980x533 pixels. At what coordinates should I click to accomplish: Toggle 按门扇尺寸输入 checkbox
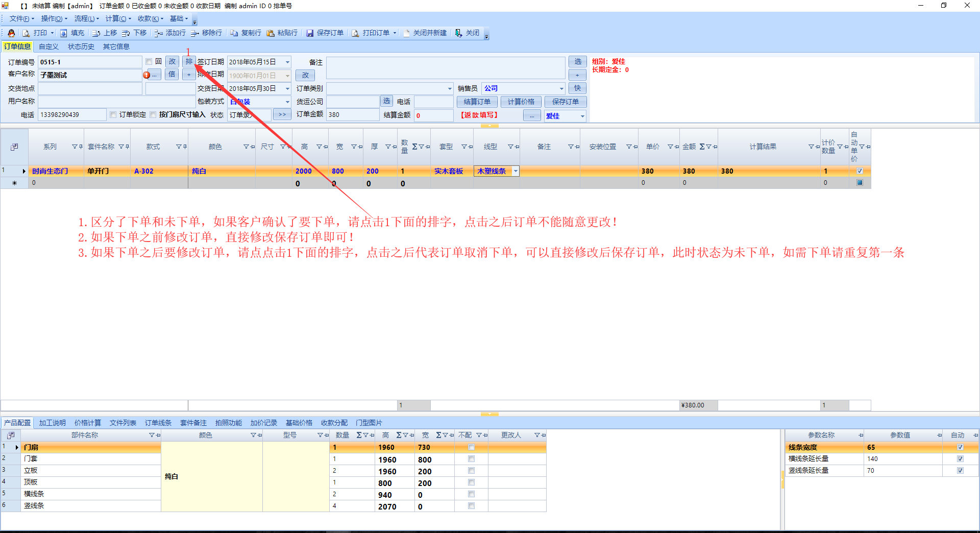pos(153,115)
